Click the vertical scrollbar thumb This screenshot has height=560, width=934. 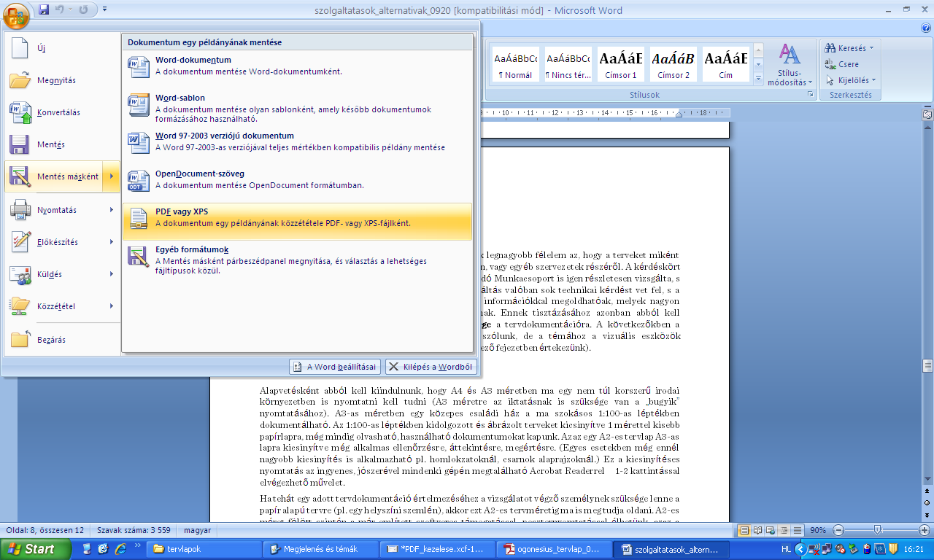pyautogui.click(x=927, y=365)
